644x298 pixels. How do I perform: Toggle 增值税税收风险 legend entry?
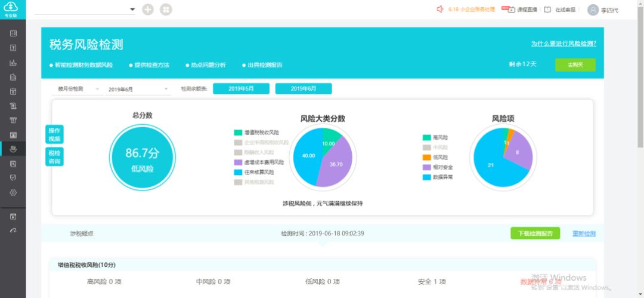(x=256, y=133)
